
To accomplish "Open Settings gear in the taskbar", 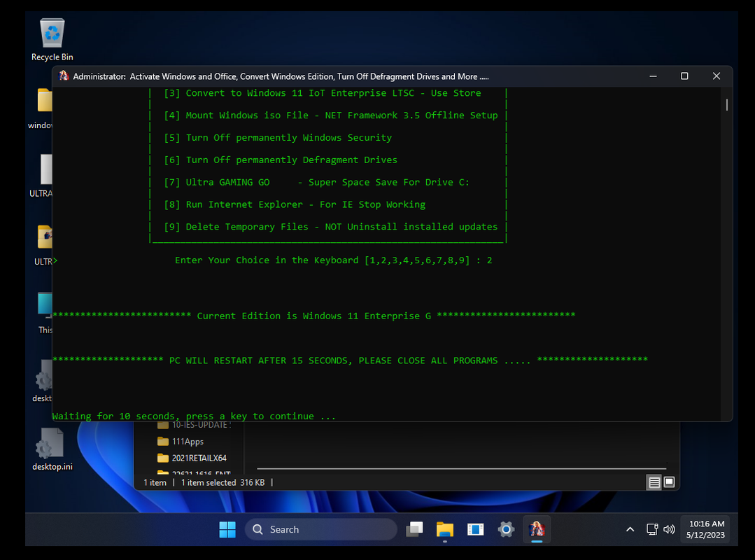I will (x=506, y=529).
